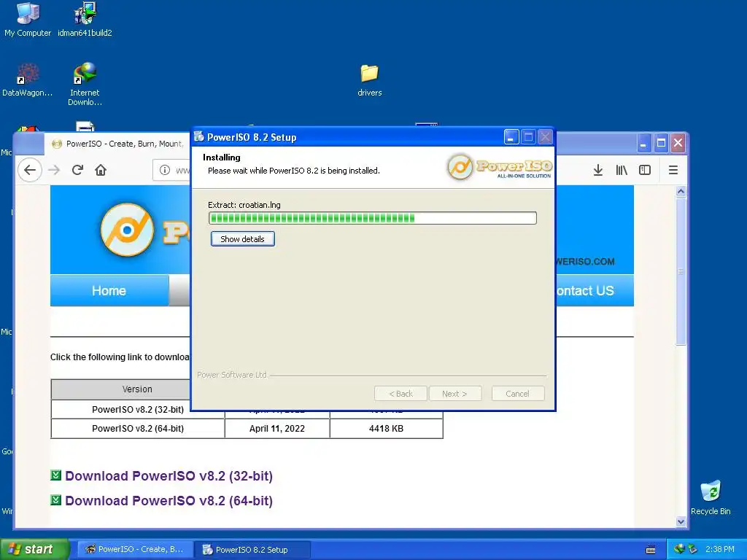Switch to PowerISO 8.2 Setup taskbar button
747x560 pixels.
pyautogui.click(x=252, y=550)
